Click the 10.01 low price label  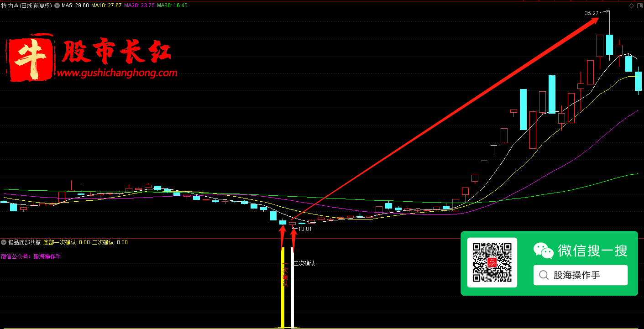(304, 229)
